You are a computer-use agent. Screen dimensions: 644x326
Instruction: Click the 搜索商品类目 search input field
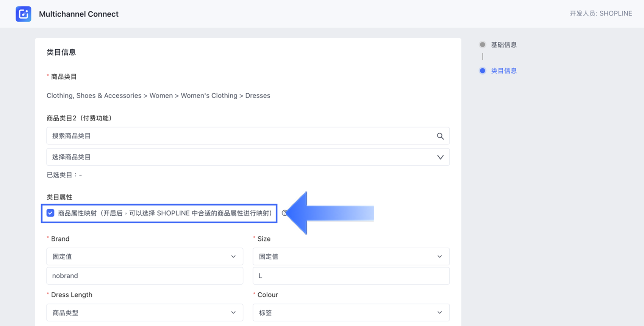click(x=242, y=136)
